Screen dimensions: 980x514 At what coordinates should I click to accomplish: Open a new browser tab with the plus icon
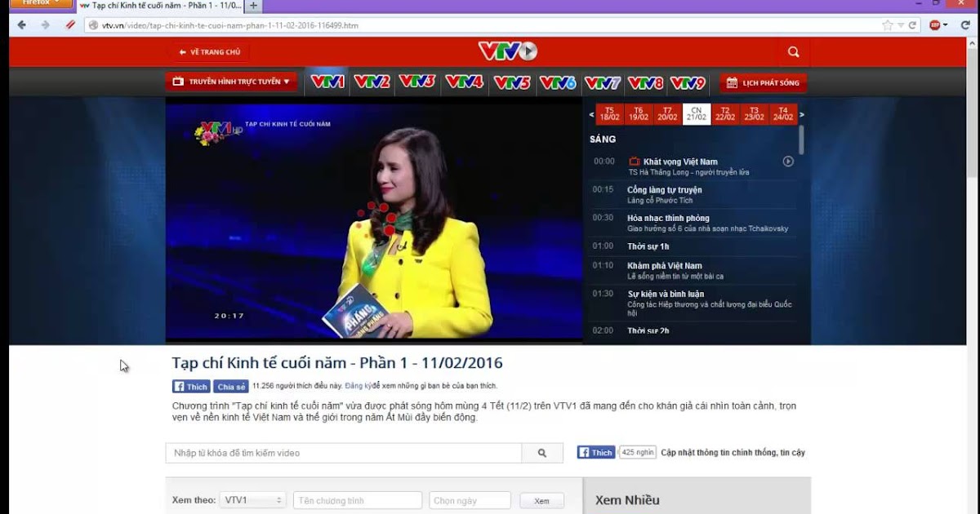click(x=253, y=7)
